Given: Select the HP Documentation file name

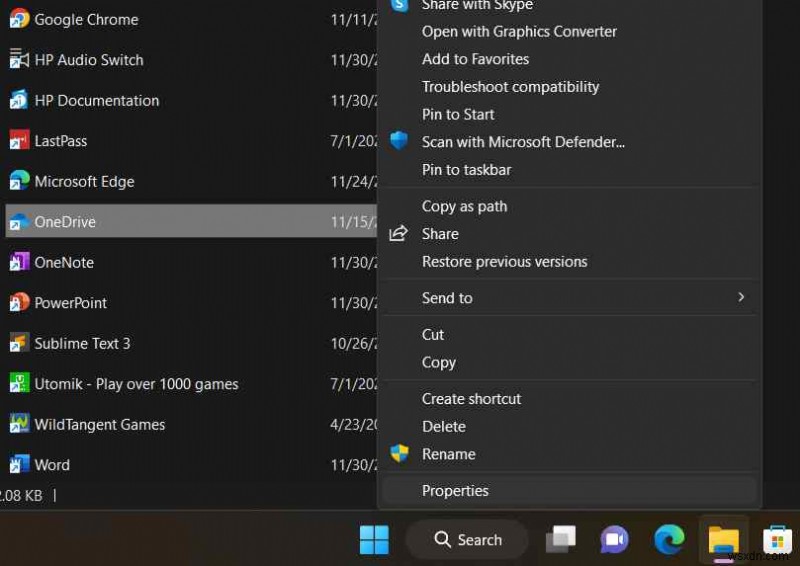Looking at the screenshot, I should tap(97, 101).
